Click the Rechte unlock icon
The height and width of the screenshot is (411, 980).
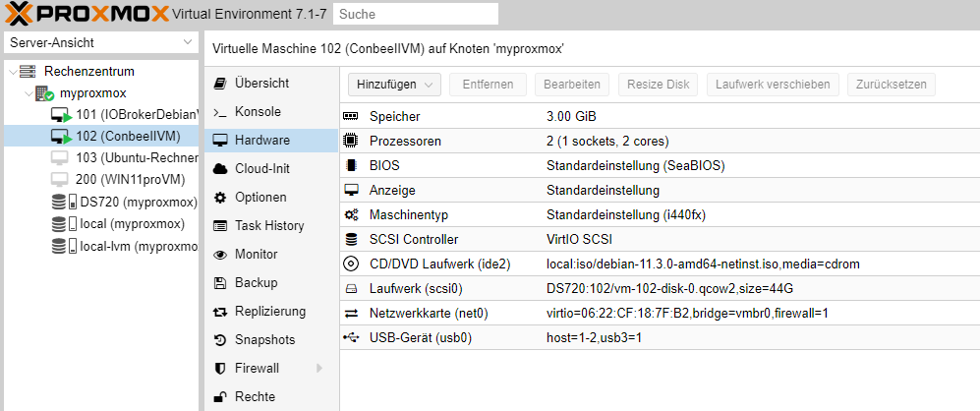point(220,396)
